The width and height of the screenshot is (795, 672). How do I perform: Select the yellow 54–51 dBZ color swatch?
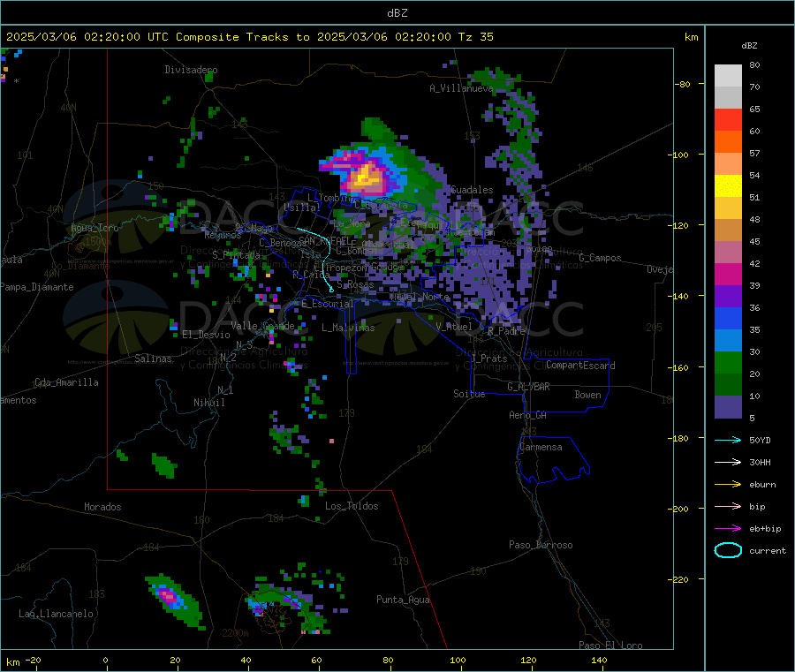(728, 186)
